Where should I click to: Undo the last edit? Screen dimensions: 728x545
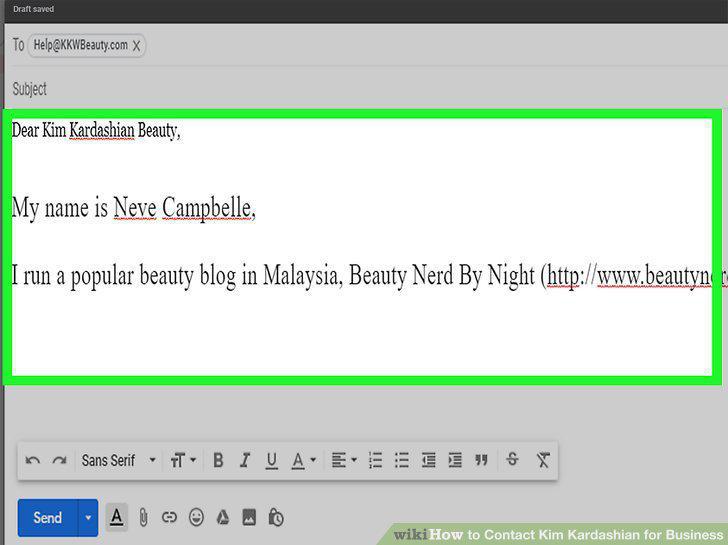click(x=32, y=460)
